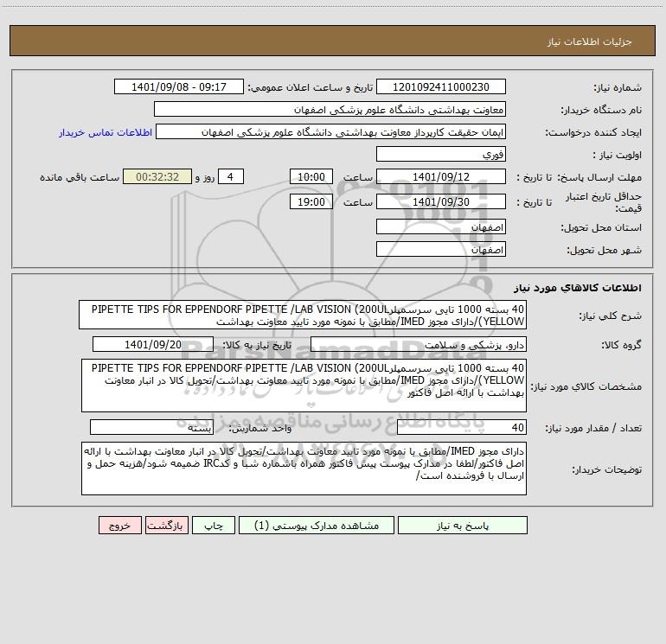
Task: Click the اطلاعات کالاهای مورد نیاز heading
Action: [x=578, y=288]
